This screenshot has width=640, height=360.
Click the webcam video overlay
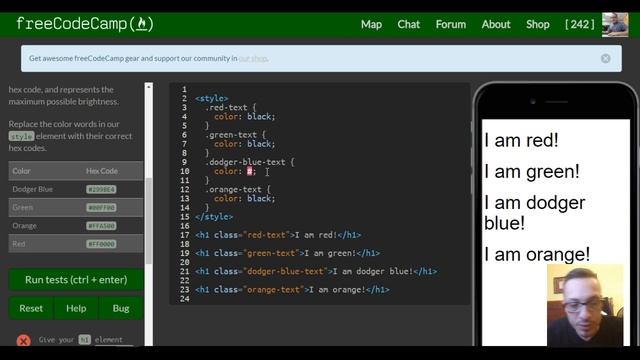click(x=585, y=305)
